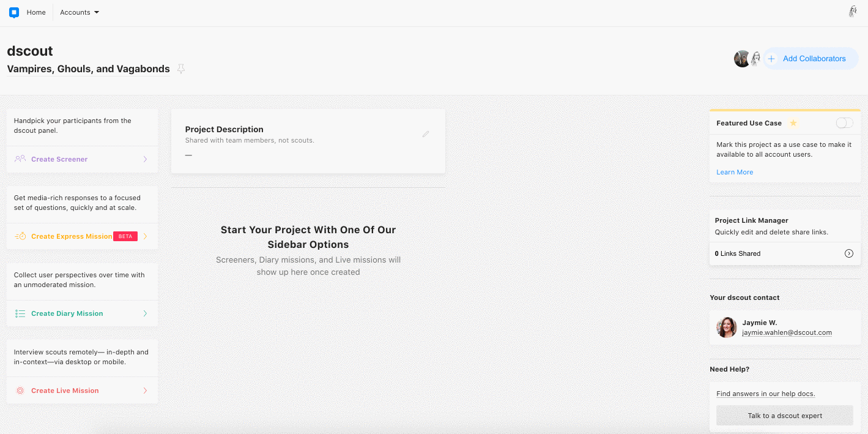Click the first collaborator avatar photo
The image size is (868, 434).
[x=742, y=59]
